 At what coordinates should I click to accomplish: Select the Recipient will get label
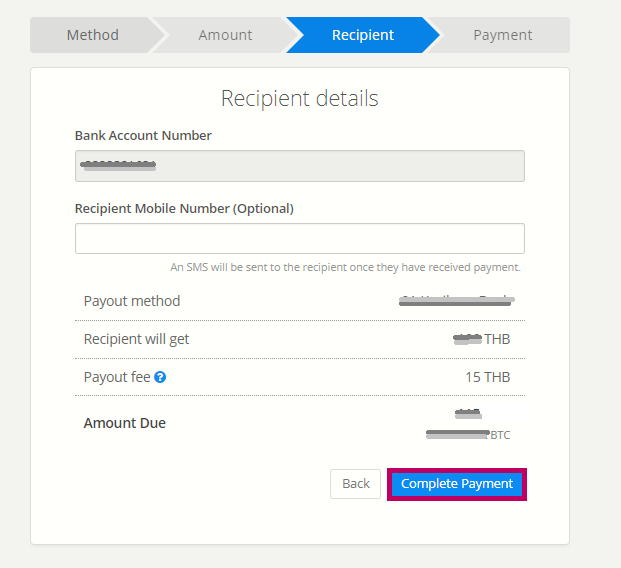click(136, 339)
